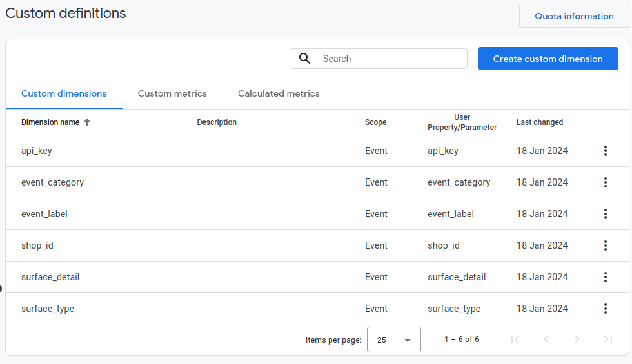Go to the last page
The height and width of the screenshot is (364, 632).
[x=607, y=340]
